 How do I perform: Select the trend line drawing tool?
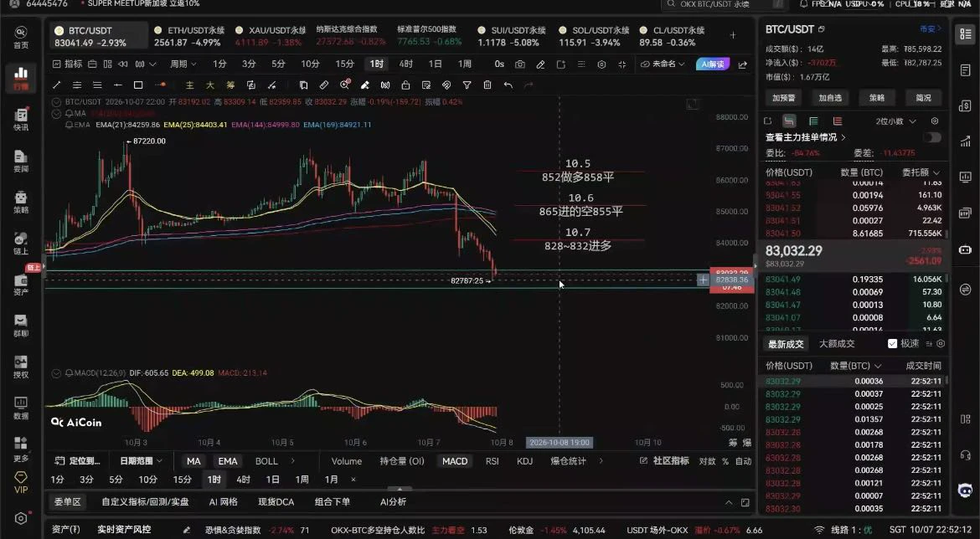pyautogui.click(x=57, y=85)
